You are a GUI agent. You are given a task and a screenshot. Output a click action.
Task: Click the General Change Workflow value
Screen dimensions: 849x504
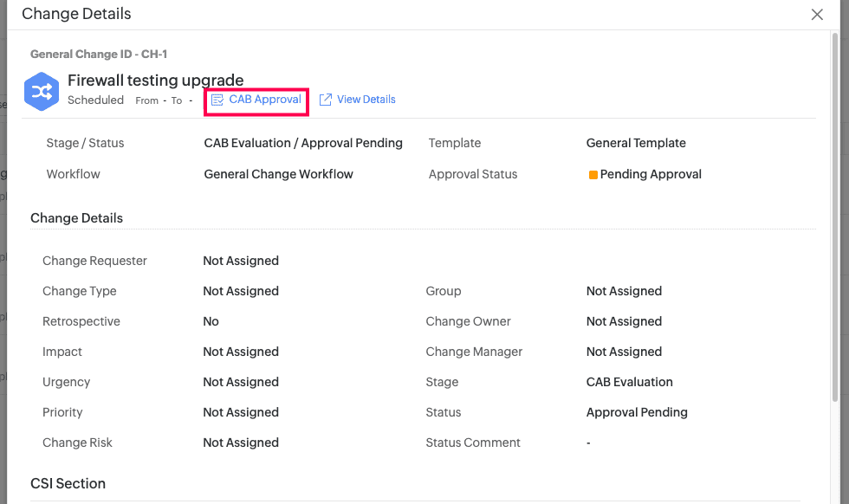point(278,174)
